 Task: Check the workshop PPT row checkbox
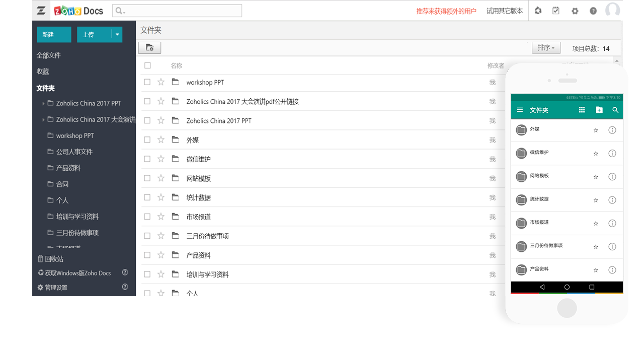pos(147,82)
